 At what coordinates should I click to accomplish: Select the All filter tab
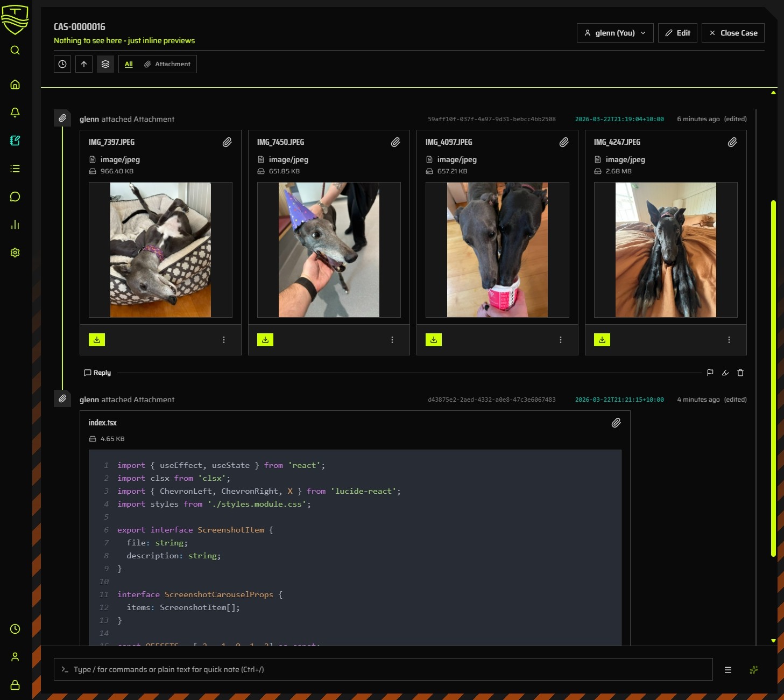[x=128, y=64]
